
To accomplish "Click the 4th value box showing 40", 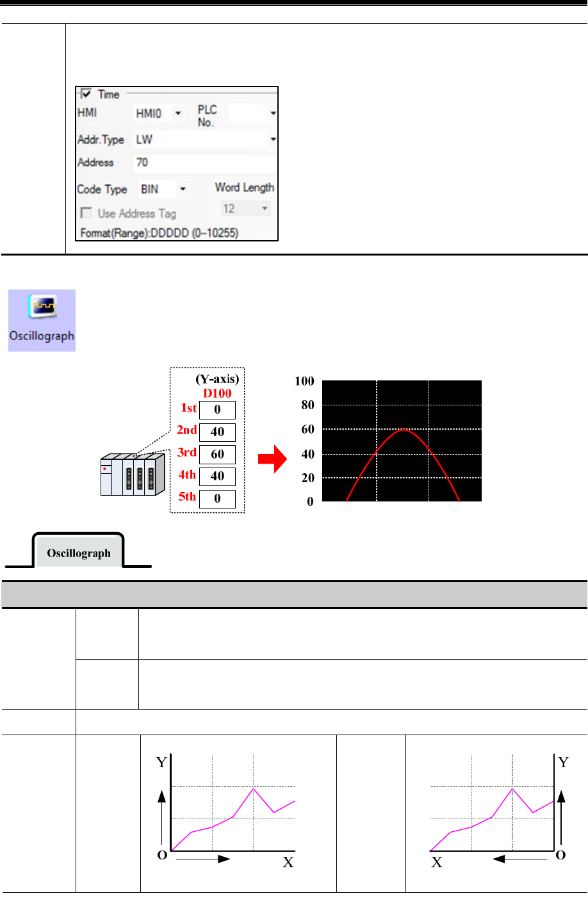I will [217, 476].
